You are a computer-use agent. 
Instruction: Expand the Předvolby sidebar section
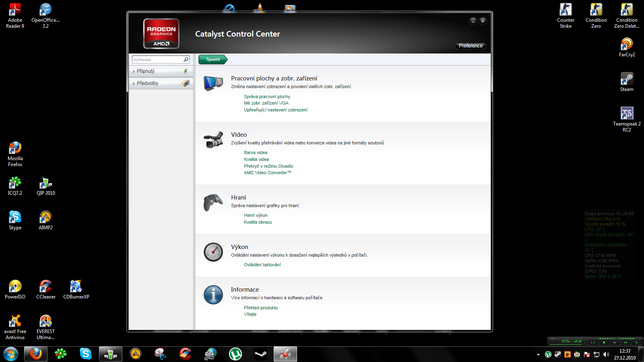pyautogui.click(x=161, y=83)
